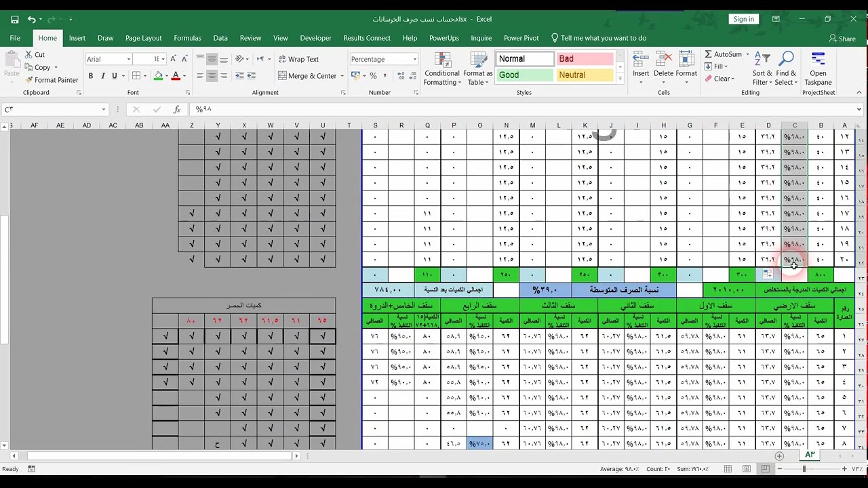This screenshot has width=868, height=488.
Task: Open Clear dropdown in Editing group
Action: 719,79
